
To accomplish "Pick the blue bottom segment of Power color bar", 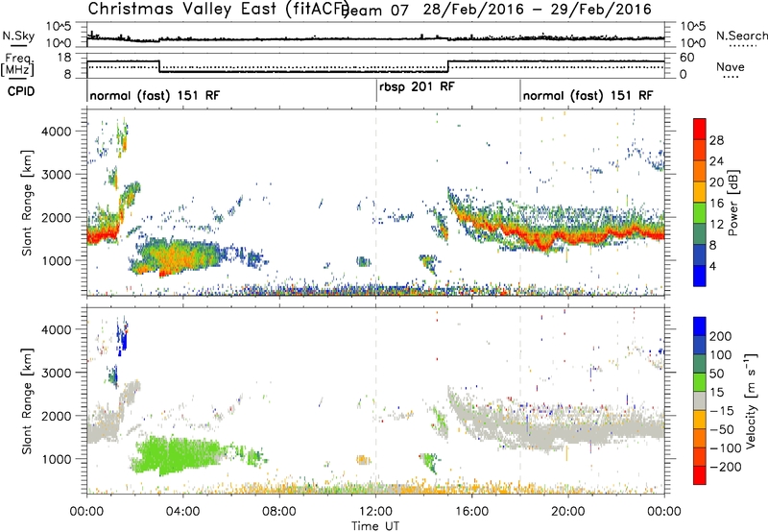I will point(700,276).
